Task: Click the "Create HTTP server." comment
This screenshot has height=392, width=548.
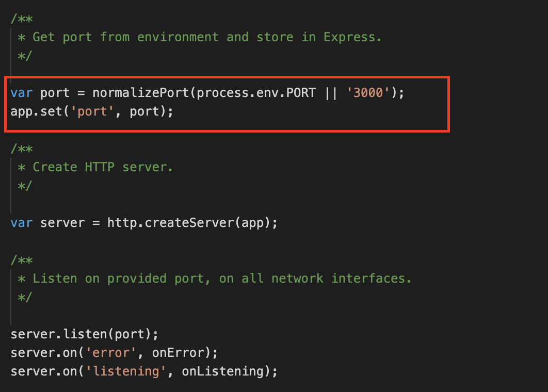Action: click(x=103, y=167)
